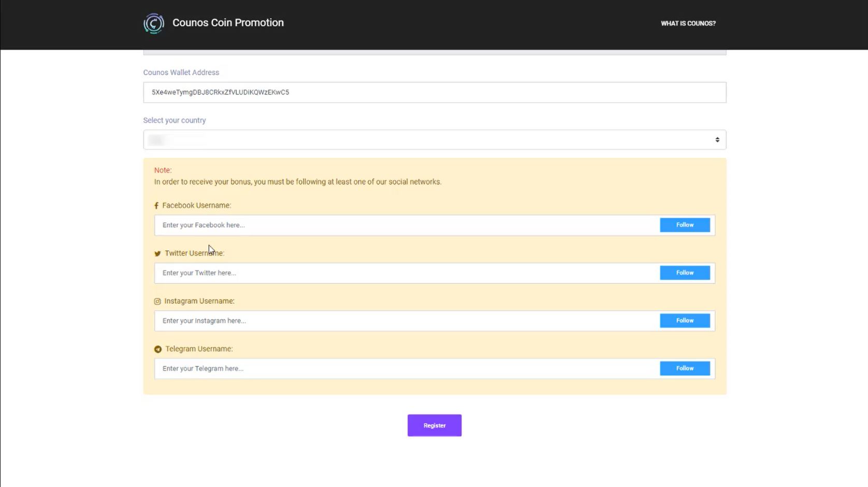The width and height of the screenshot is (868, 487).
Task: Follow the Telegram channel button
Action: tap(685, 368)
